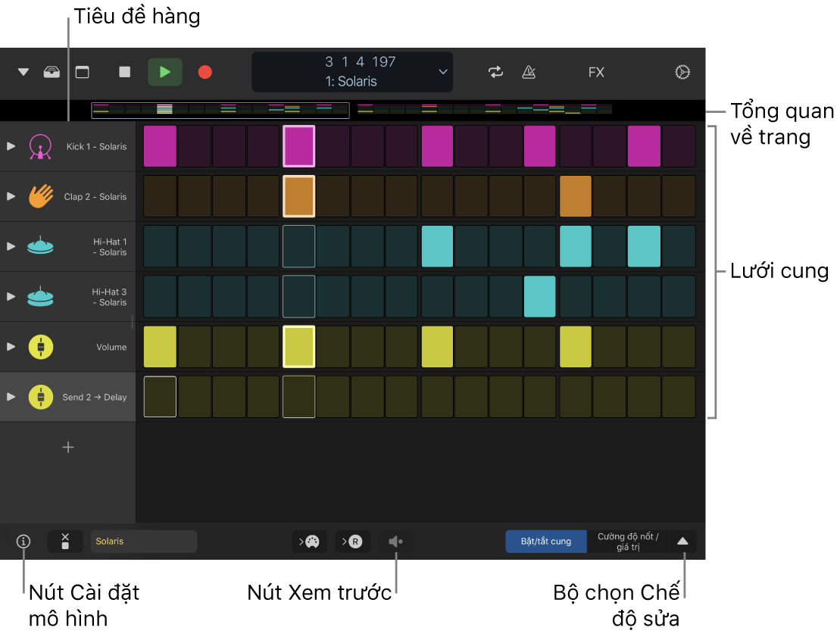Click the Hi-Hat 1 cymbal icon
The width and height of the screenshot is (840, 637).
click(x=40, y=245)
